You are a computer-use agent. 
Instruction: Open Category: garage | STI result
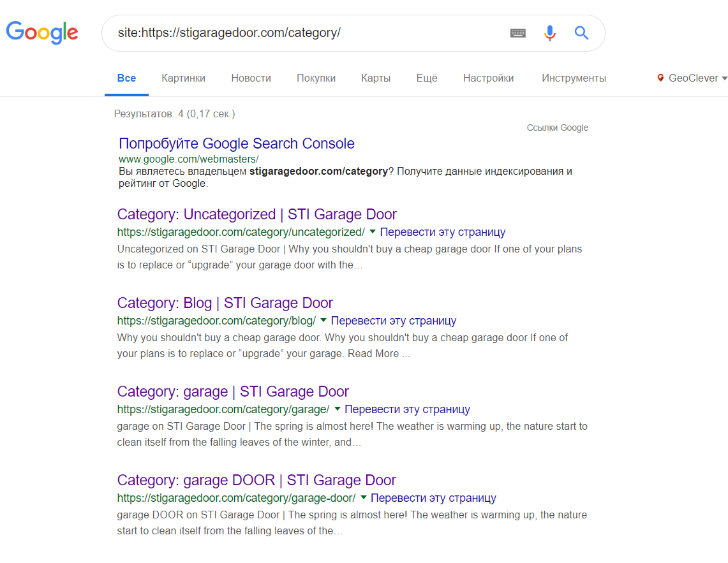[x=233, y=391]
